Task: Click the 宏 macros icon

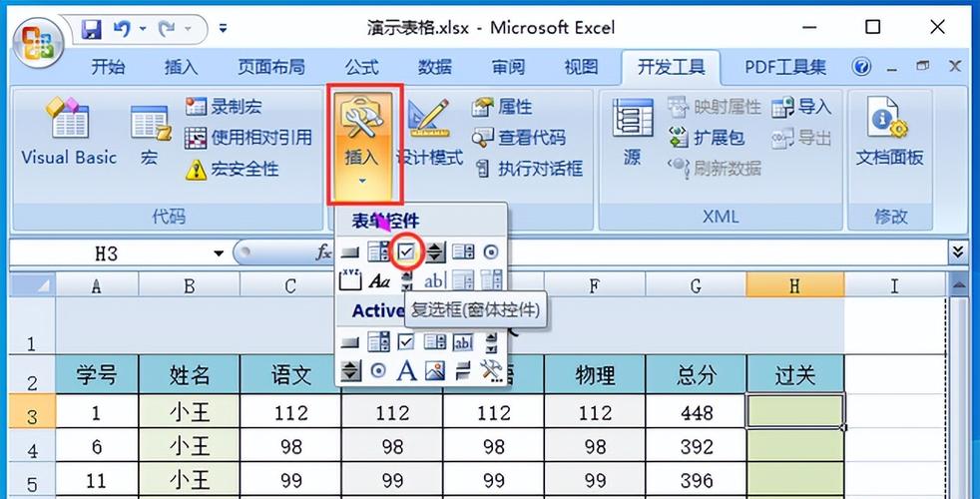Action: 150,135
